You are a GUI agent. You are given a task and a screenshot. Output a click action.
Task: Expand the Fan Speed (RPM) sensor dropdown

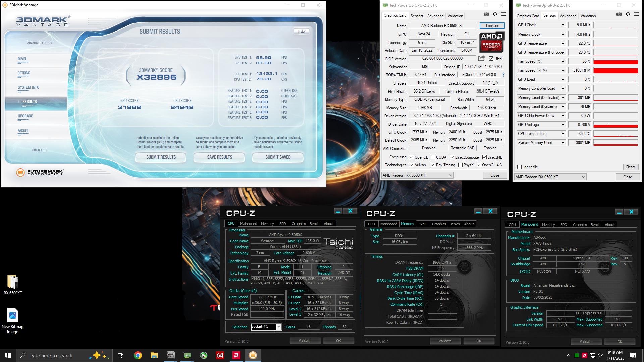coord(563,70)
